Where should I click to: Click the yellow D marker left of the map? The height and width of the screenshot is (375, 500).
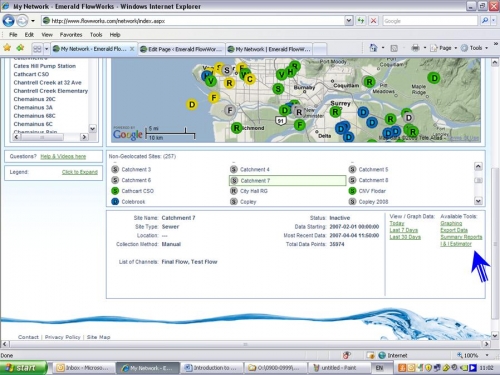click(x=192, y=105)
